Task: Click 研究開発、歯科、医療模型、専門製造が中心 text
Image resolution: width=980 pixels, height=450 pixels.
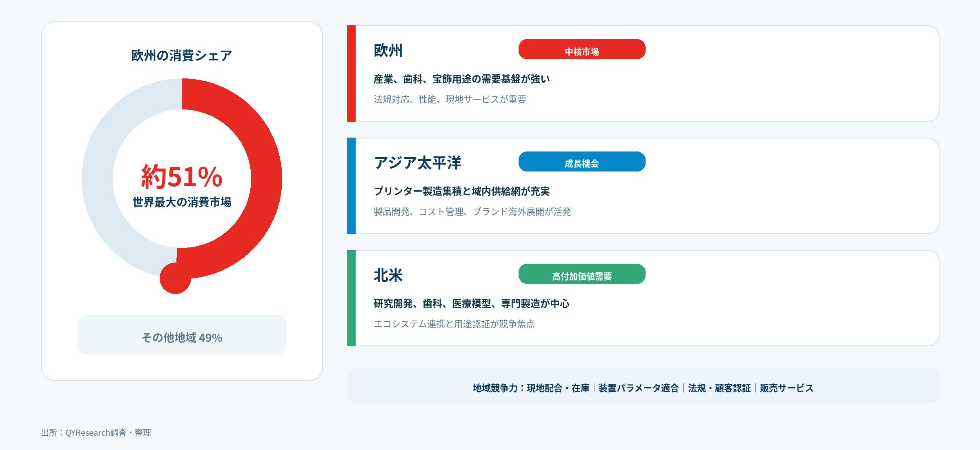Action: [472, 303]
